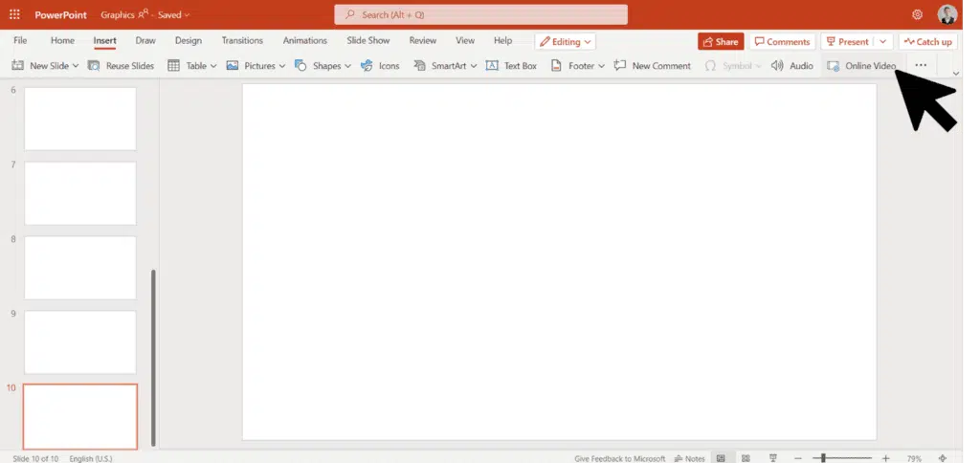This screenshot has width=980, height=463.
Task: Click Give Feedback to Microsoft link
Action: pyautogui.click(x=619, y=458)
